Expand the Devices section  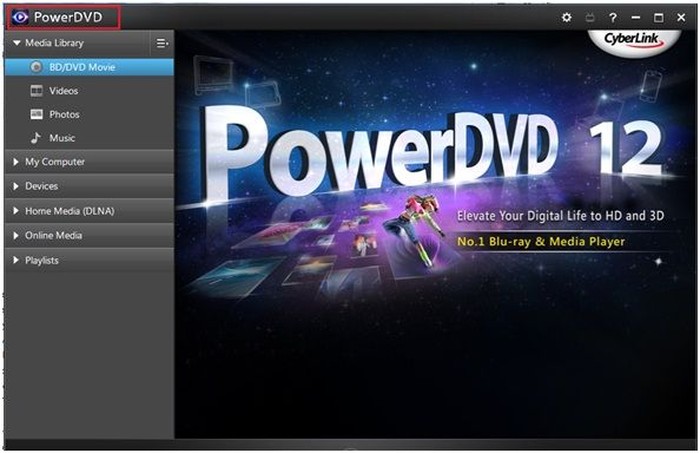[16, 186]
